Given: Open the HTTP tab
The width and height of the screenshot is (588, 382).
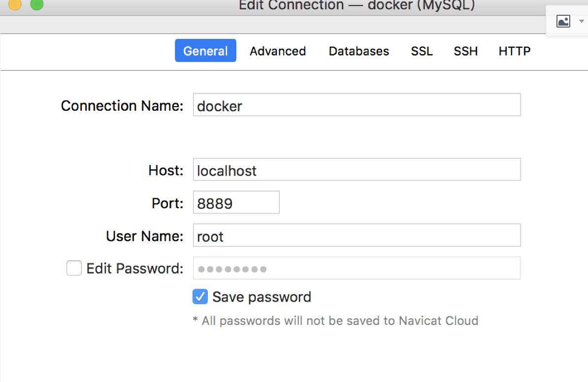Looking at the screenshot, I should point(514,51).
